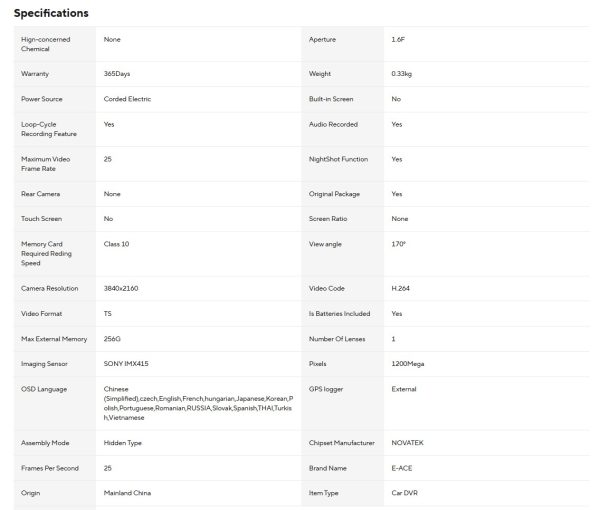Select the NightShot Function label
The height and width of the screenshot is (510, 600).
339,159
